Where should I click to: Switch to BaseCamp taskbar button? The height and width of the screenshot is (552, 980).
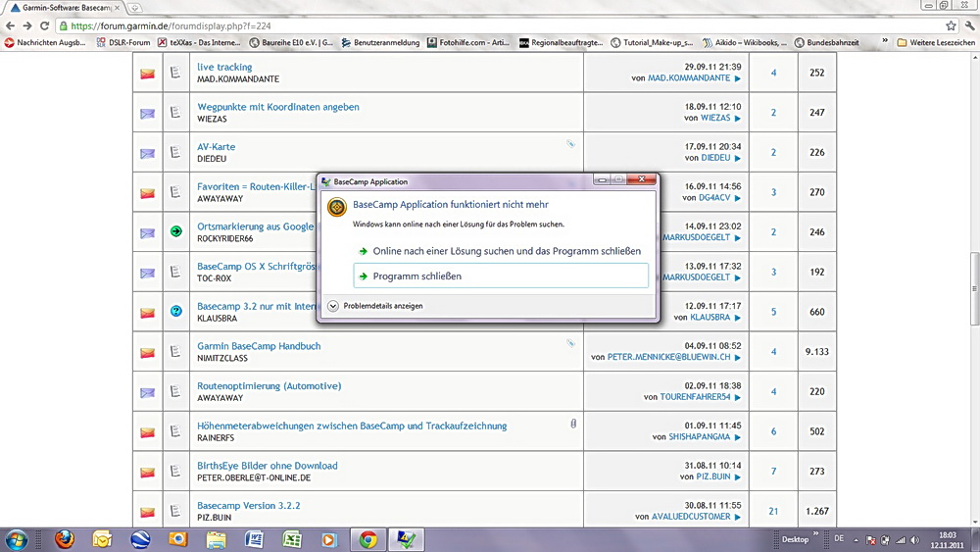click(407, 539)
